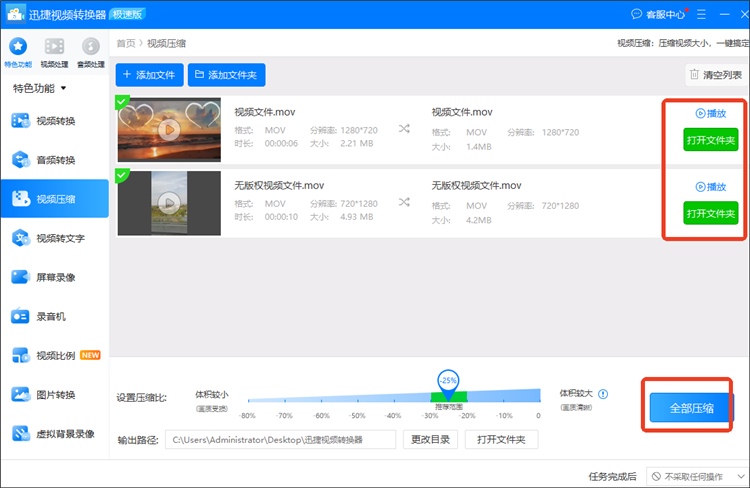Open 图片转换 image conversion tool
The image size is (750, 488).
pos(55,394)
